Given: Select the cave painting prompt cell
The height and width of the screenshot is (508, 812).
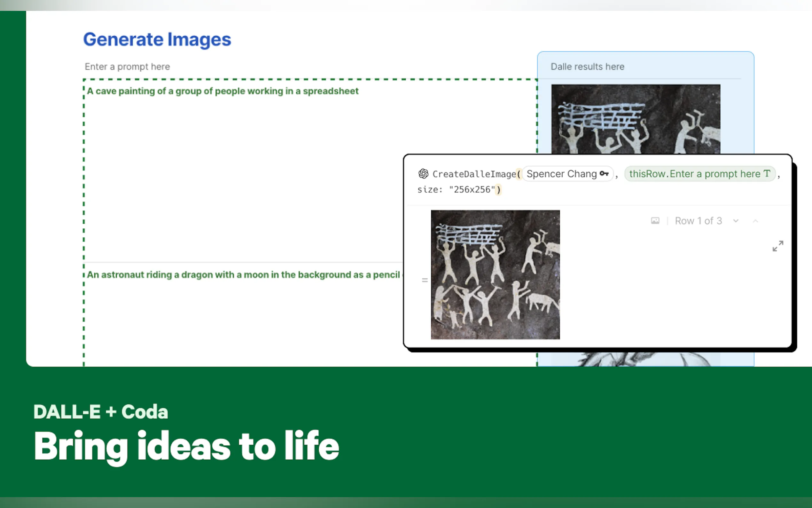Looking at the screenshot, I should 222,91.
